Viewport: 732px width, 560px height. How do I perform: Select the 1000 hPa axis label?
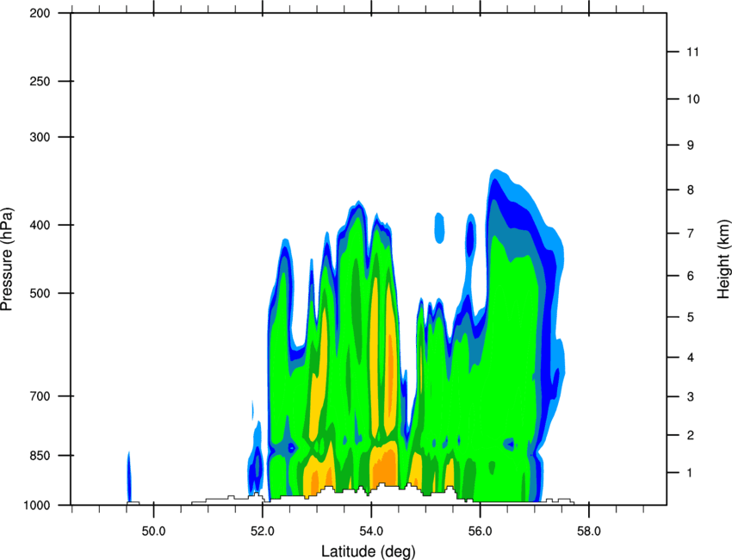[x=37, y=505]
